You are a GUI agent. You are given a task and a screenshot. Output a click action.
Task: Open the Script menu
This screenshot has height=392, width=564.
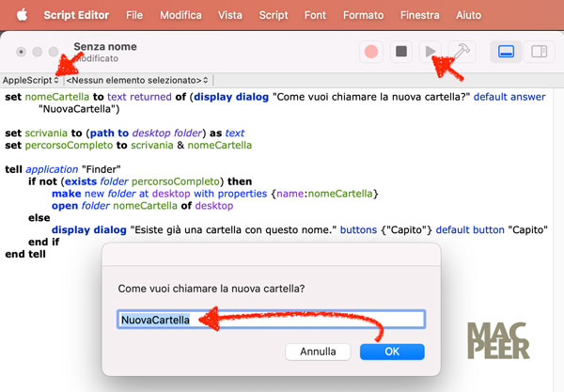click(274, 15)
